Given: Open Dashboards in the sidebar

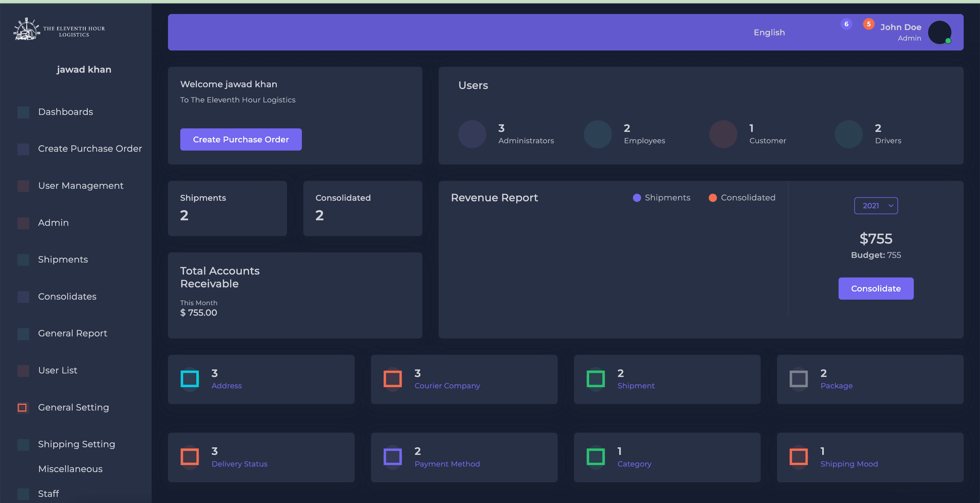Looking at the screenshot, I should [x=65, y=112].
